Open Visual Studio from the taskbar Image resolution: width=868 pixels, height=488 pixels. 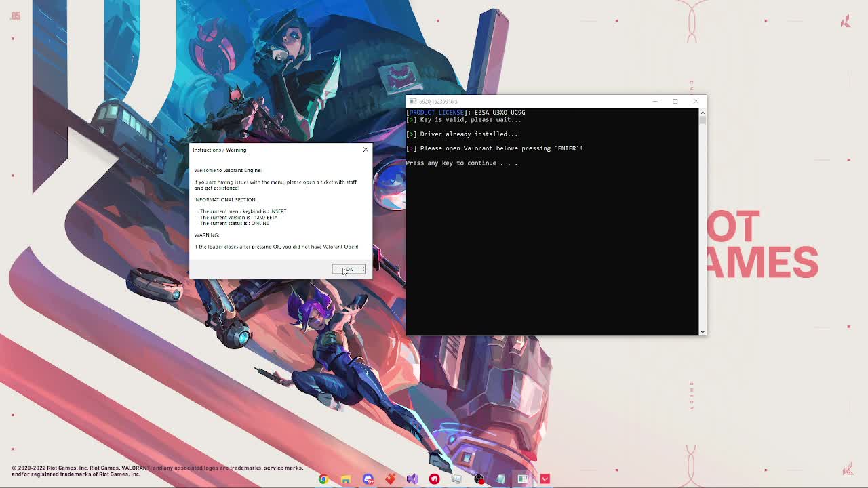pos(412,479)
